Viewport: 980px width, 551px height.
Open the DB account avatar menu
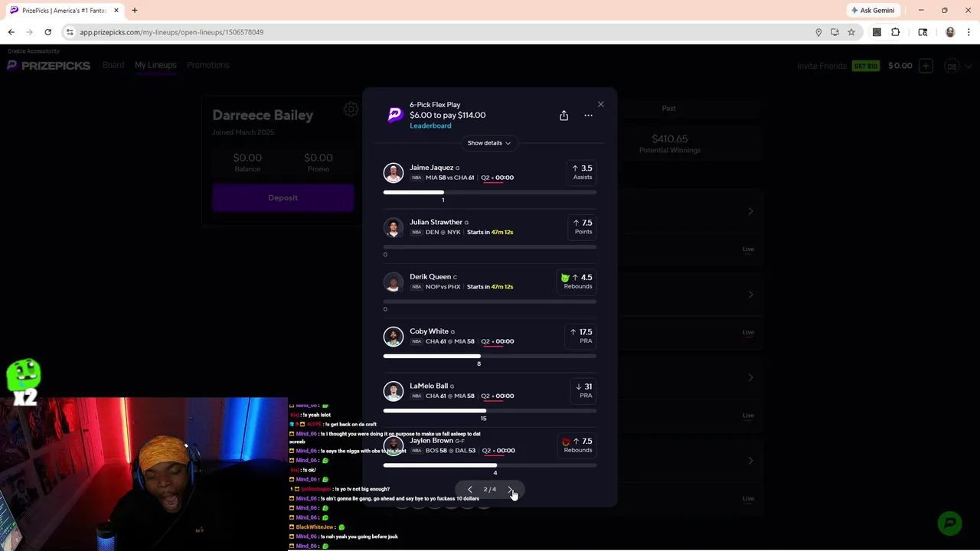click(x=952, y=66)
